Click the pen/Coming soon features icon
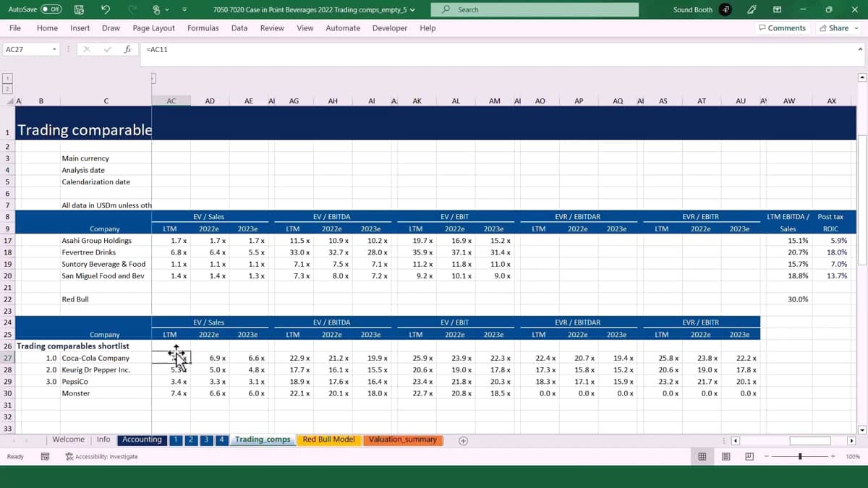This screenshot has width=868, height=488. 752,9
